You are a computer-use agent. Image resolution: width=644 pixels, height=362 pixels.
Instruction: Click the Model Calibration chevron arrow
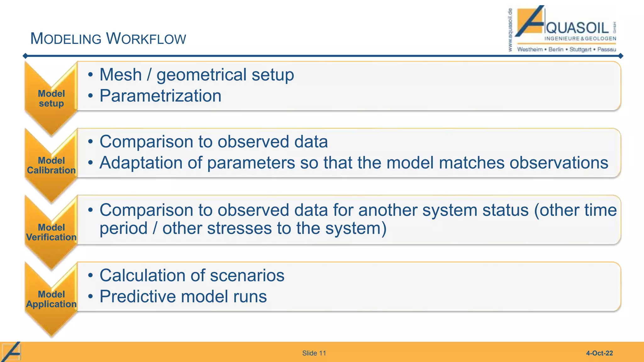(51, 165)
